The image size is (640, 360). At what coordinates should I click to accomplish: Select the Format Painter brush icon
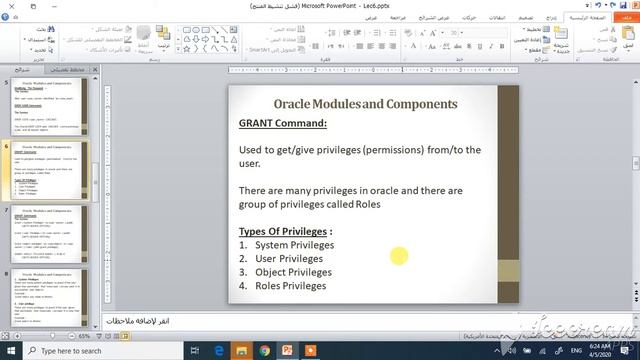click(x=613, y=49)
